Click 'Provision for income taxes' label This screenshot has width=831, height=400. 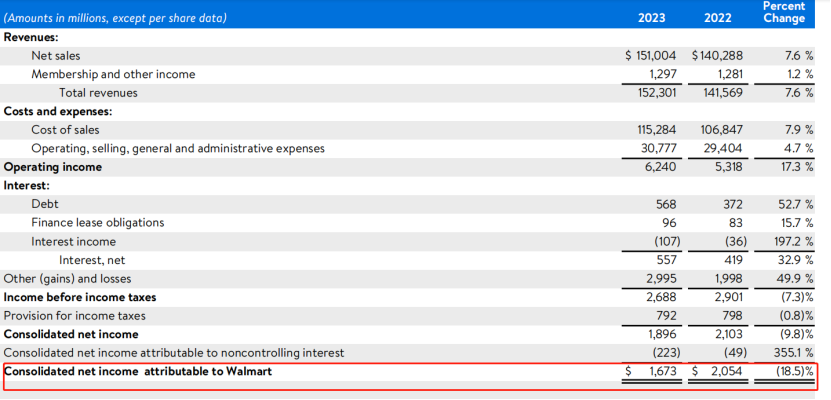tap(75, 316)
